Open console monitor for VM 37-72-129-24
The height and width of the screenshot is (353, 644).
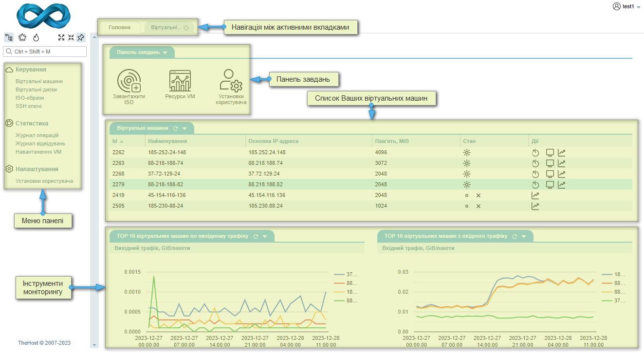[x=550, y=174]
